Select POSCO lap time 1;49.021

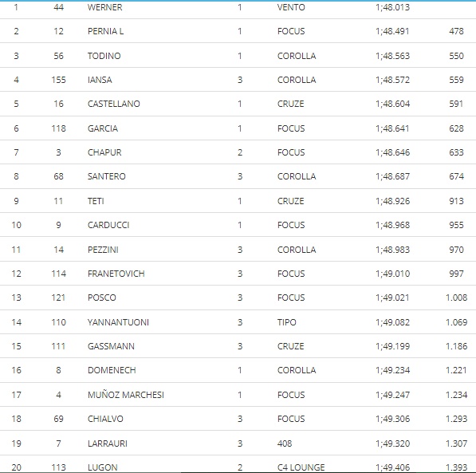(392, 298)
